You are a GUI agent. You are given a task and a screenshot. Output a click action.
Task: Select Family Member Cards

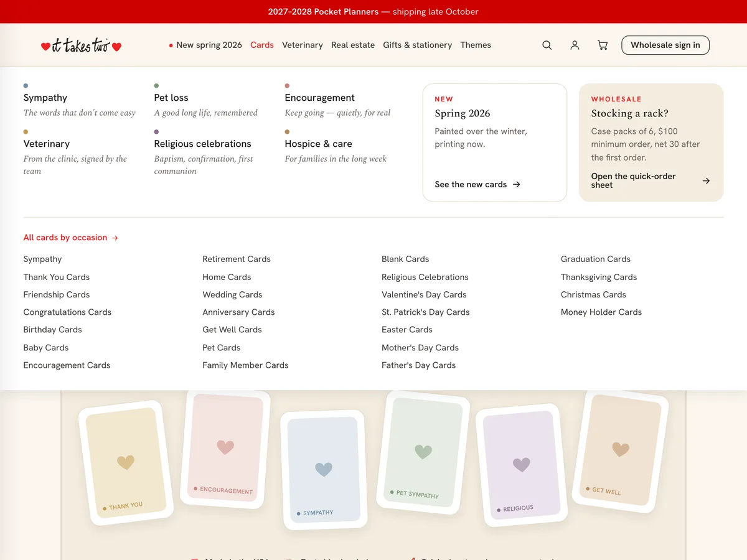click(245, 365)
